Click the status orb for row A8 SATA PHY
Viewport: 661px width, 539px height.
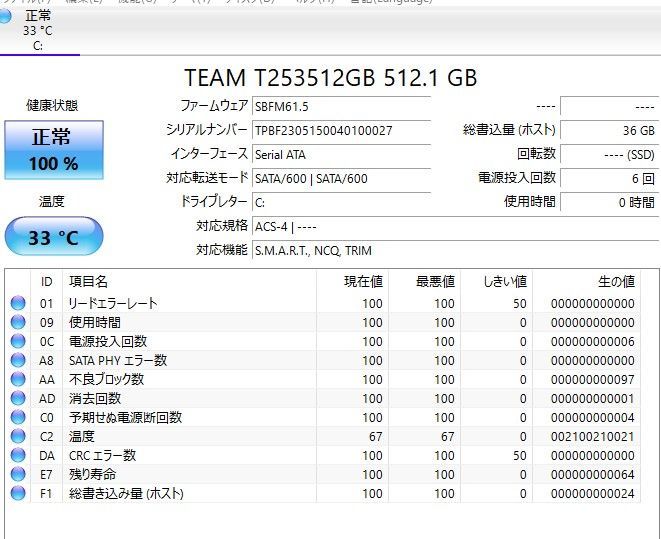[18, 360]
